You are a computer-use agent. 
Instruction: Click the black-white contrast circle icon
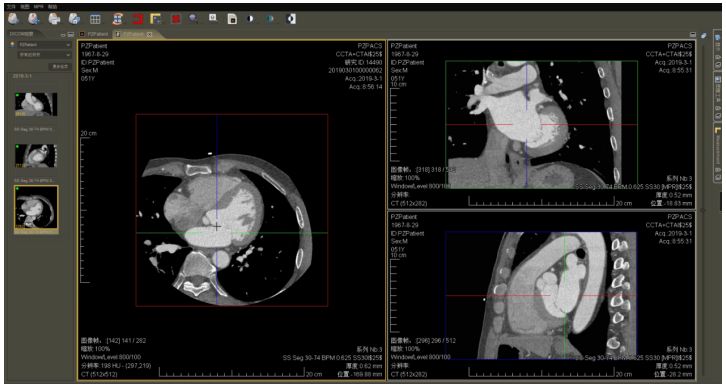coord(250,19)
